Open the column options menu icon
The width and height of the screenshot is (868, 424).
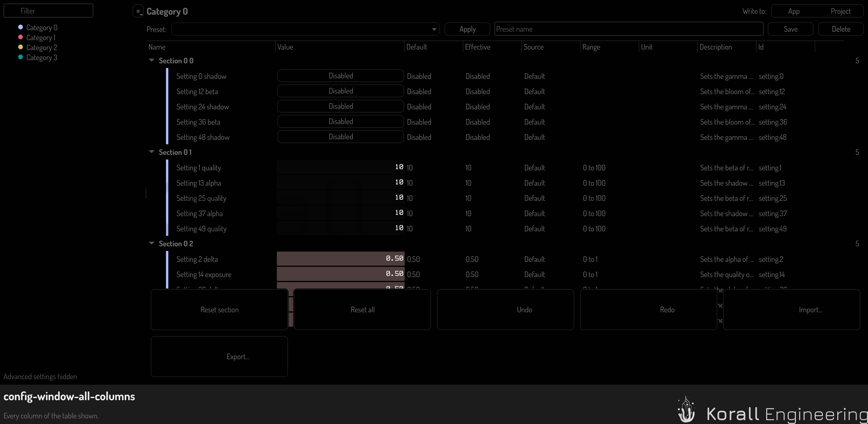pos(138,11)
